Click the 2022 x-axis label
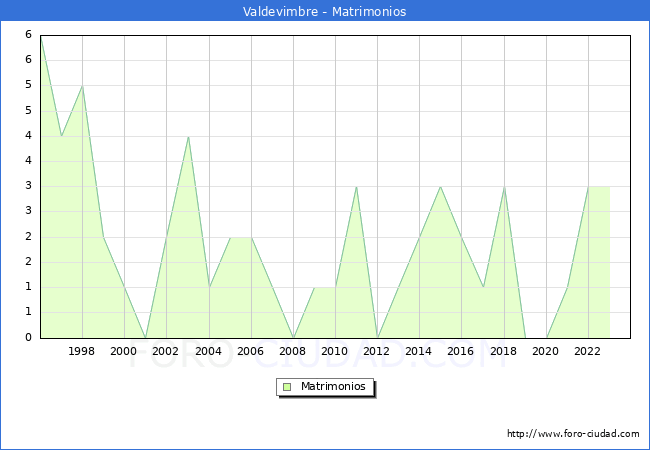 coord(587,351)
